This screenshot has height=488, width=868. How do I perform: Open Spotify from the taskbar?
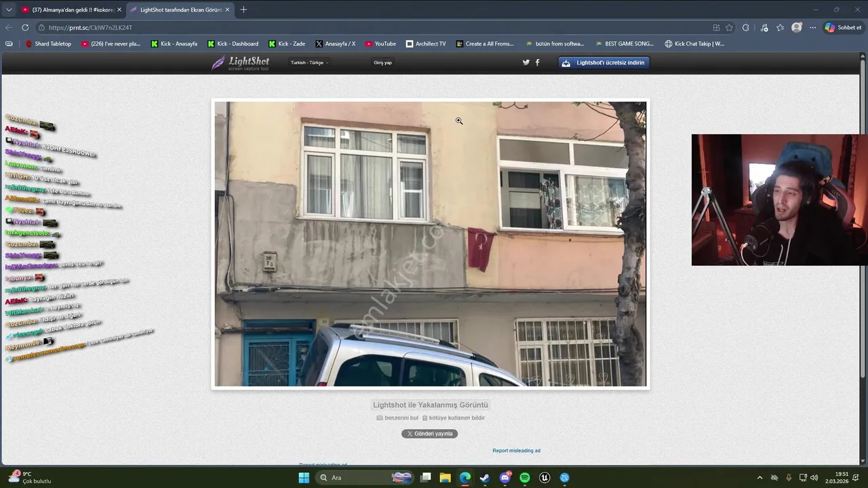pyautogui.click(x=525, y=478)
